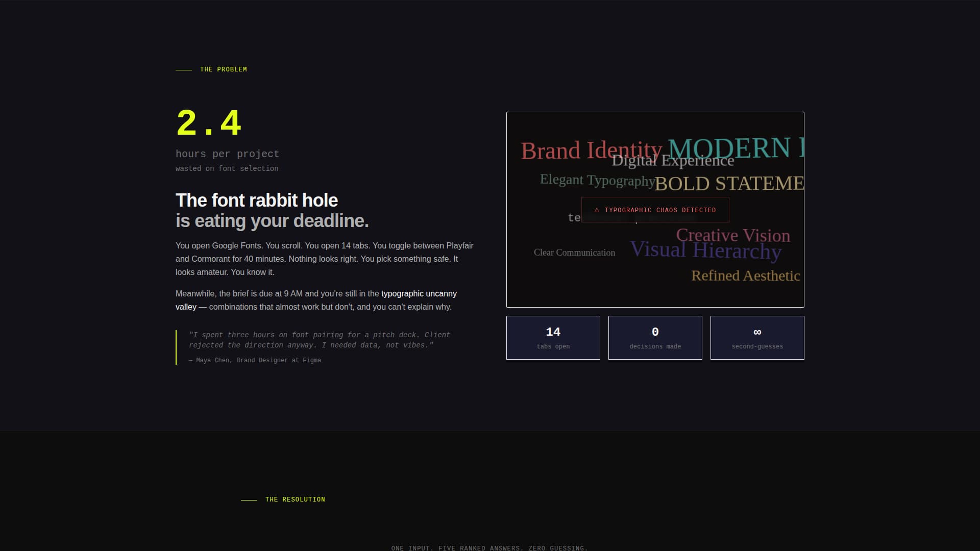Click Digital Experience sample text
This screenshot has width=980, height=551.
[673, 161]
